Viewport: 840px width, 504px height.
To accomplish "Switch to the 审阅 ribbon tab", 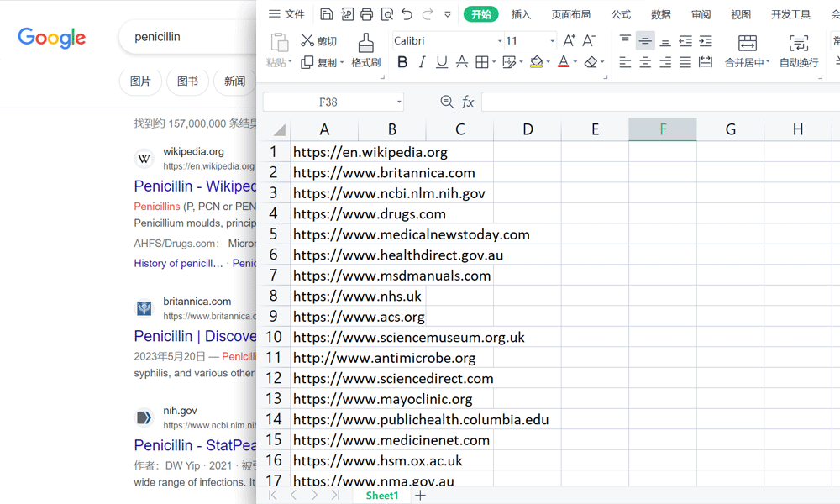I will 701,14.
